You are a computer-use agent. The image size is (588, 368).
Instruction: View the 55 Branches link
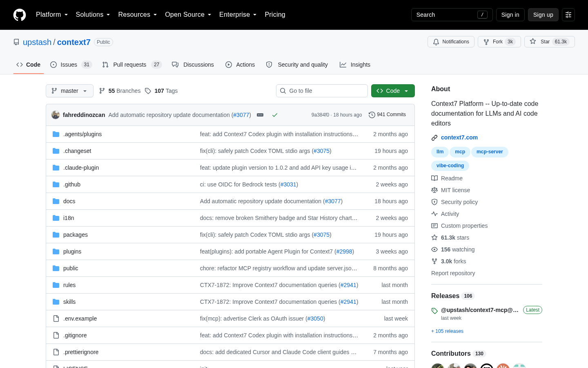coord(120,91)
